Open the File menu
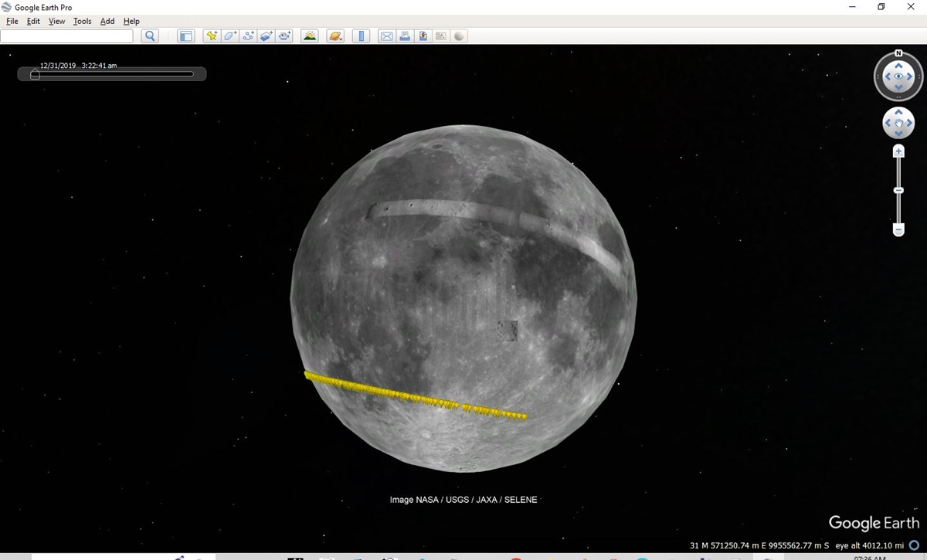The image size is (927, 560). (12, 21)
